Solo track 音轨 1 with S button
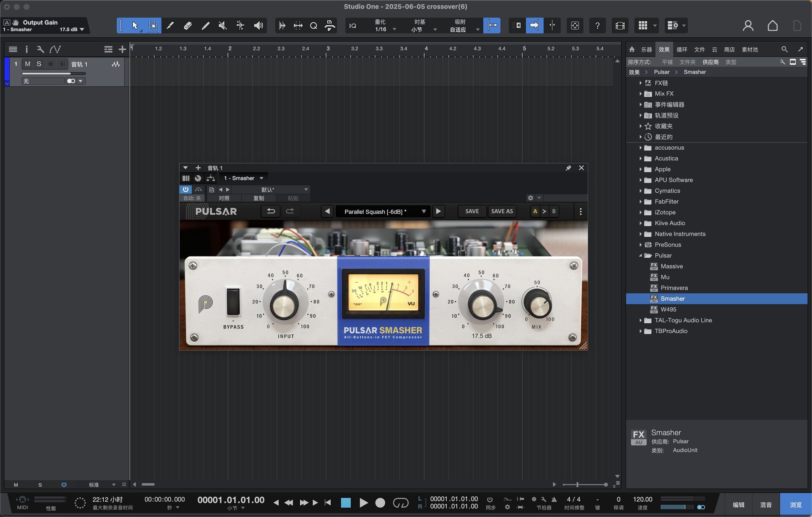The width and height of the screenshot is (812, 517). tap(39, 64)
